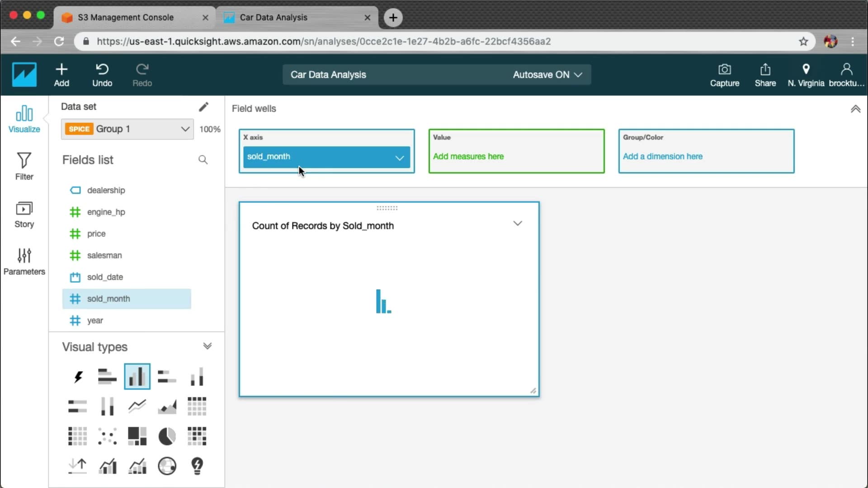Click the Undo button
Screen dimensions: 868x488
tap(102, 75)
